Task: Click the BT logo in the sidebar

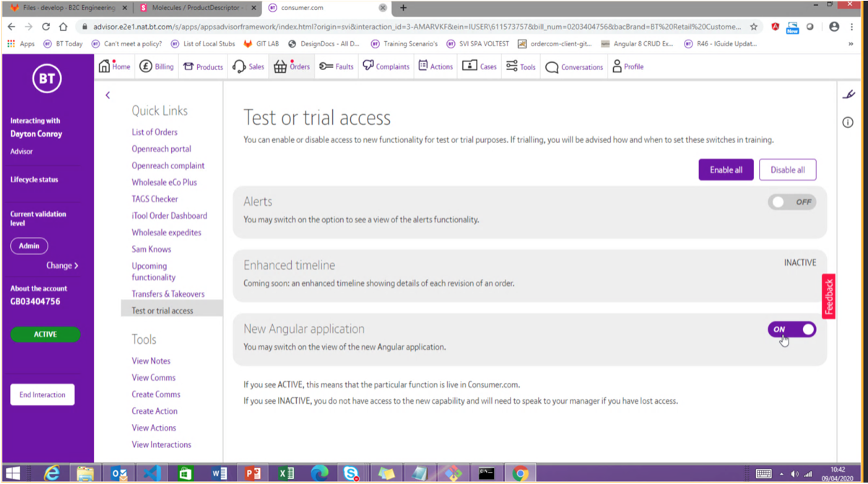Action: 47,79
